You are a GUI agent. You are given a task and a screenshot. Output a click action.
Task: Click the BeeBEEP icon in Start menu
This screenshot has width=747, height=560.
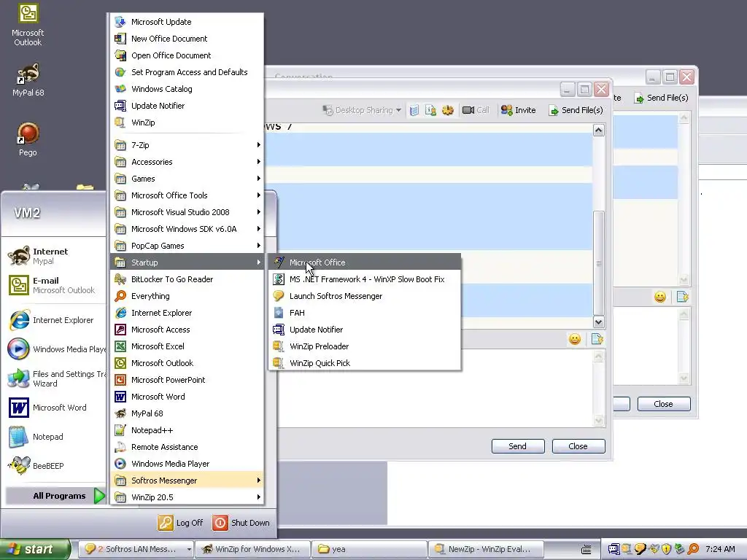(x=19, y=466)
